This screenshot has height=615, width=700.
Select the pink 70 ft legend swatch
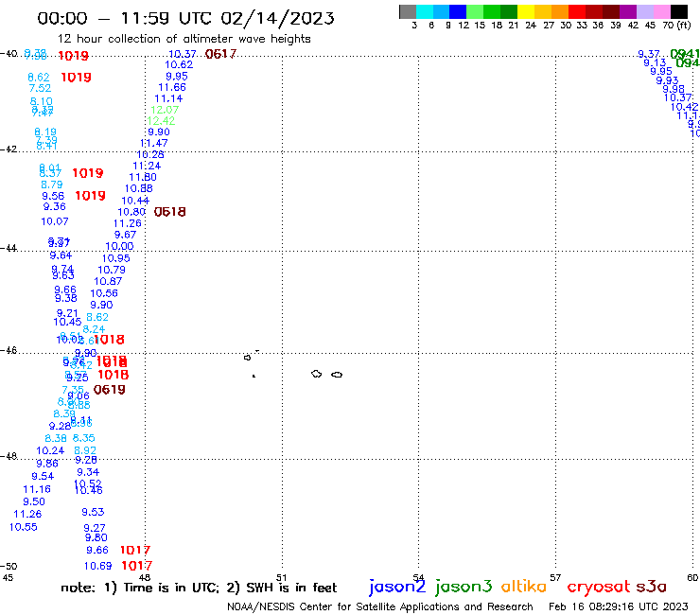[x=661, y=11]
